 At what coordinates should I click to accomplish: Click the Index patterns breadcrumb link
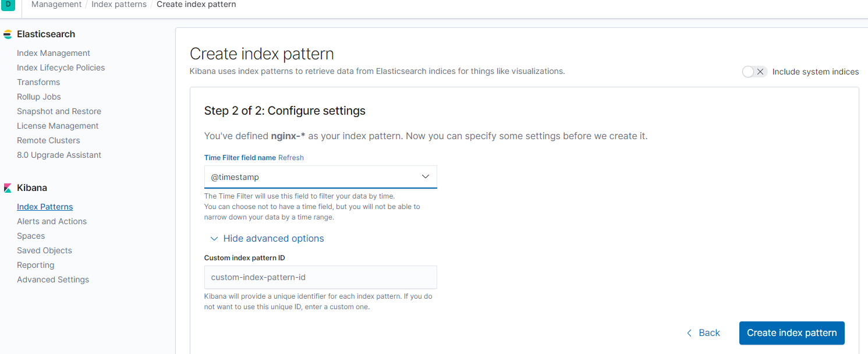(119, 5)
